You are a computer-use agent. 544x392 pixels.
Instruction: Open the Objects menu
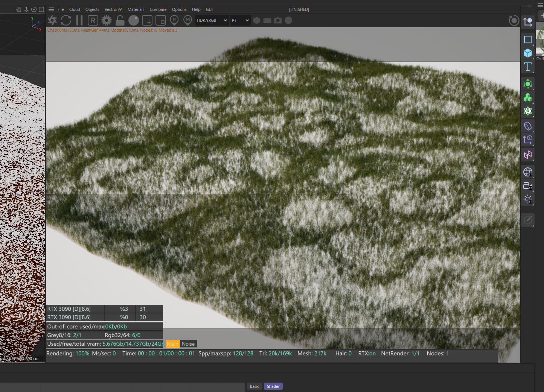92,9
